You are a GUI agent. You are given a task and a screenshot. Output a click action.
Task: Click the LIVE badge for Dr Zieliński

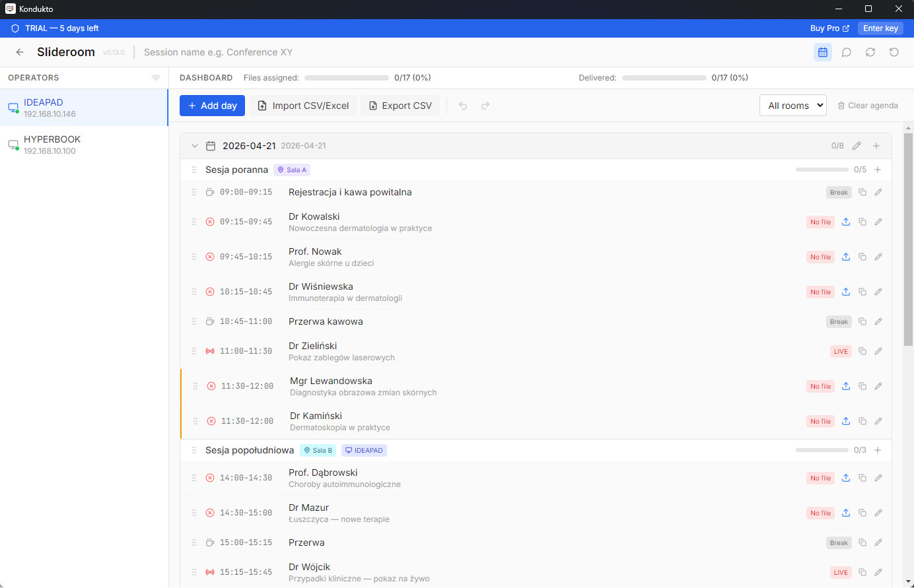[x=841, y=351]
